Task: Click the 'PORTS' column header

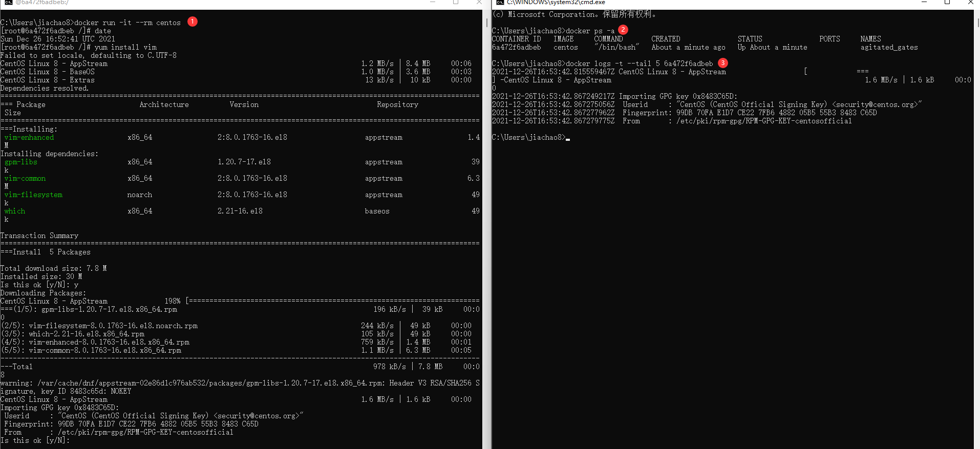Action: (x=830, y=39)
